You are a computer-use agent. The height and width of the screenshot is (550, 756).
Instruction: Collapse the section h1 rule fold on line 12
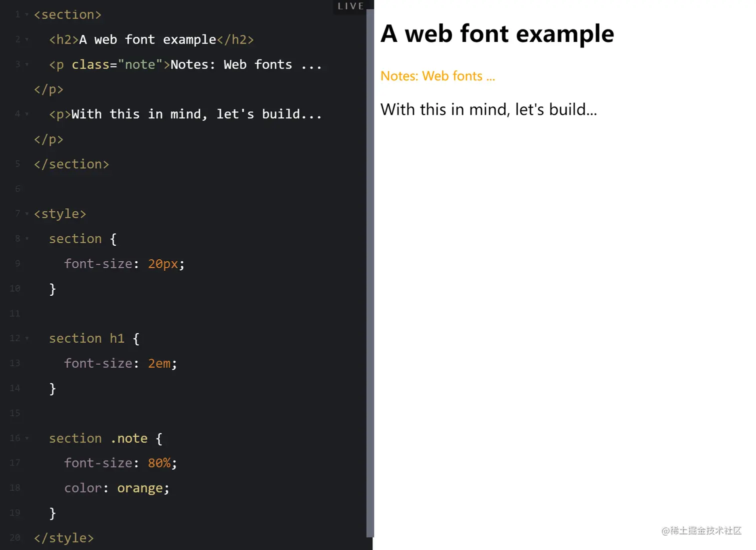(27, 338)
